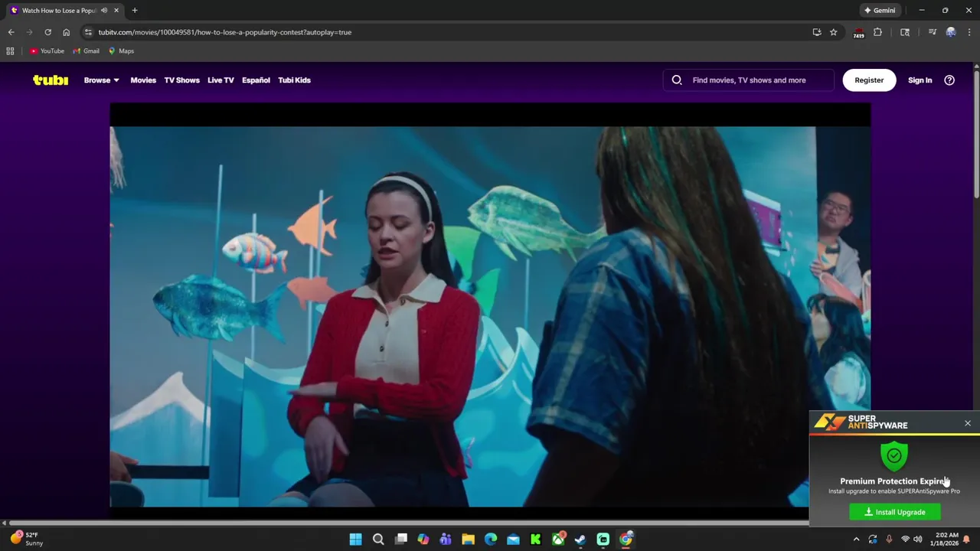Open File Explorer from the taskbar
Image resolution: width=980 pixels, height=551 pixels.
click(x=468, y=540)
